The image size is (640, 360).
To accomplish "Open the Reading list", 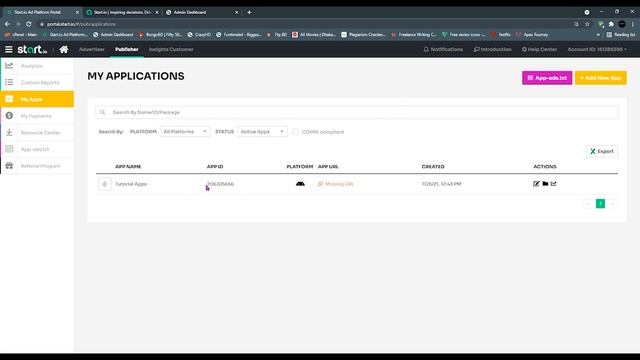I will click(620, 35).
